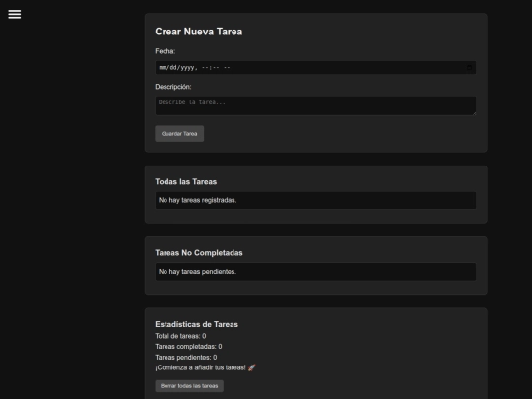The width and height of the screenshot is (532, 399).
Task: Click the 'Fecha:' label
Action: pos(166,51)
